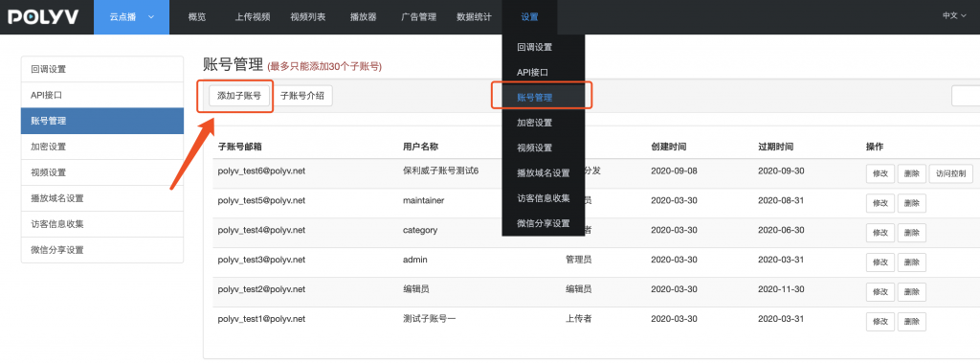Screen dimensions: 980x364
Task: Open the 视频列表 nav item
Action: [308, 17]
